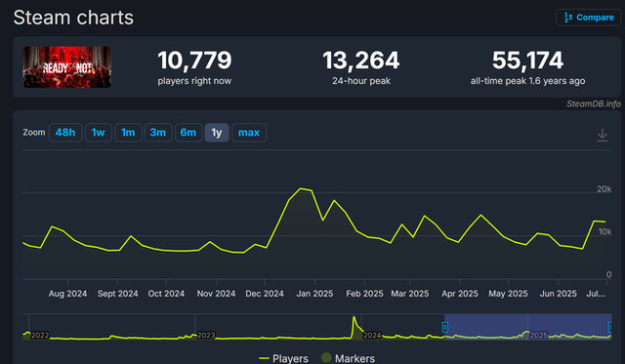This screenshot has width=625, height=364.
Task: Click the highlighted navigator range selection
Action: [x=527, y=326]
